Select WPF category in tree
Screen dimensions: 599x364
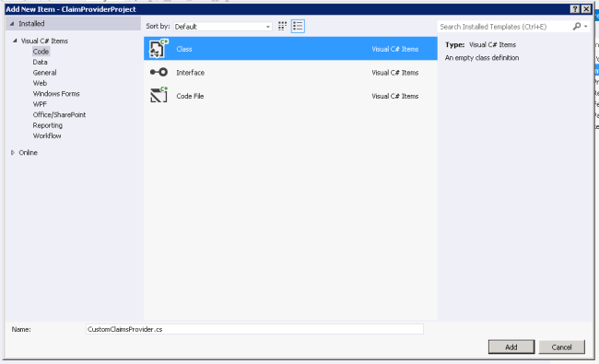40,104
